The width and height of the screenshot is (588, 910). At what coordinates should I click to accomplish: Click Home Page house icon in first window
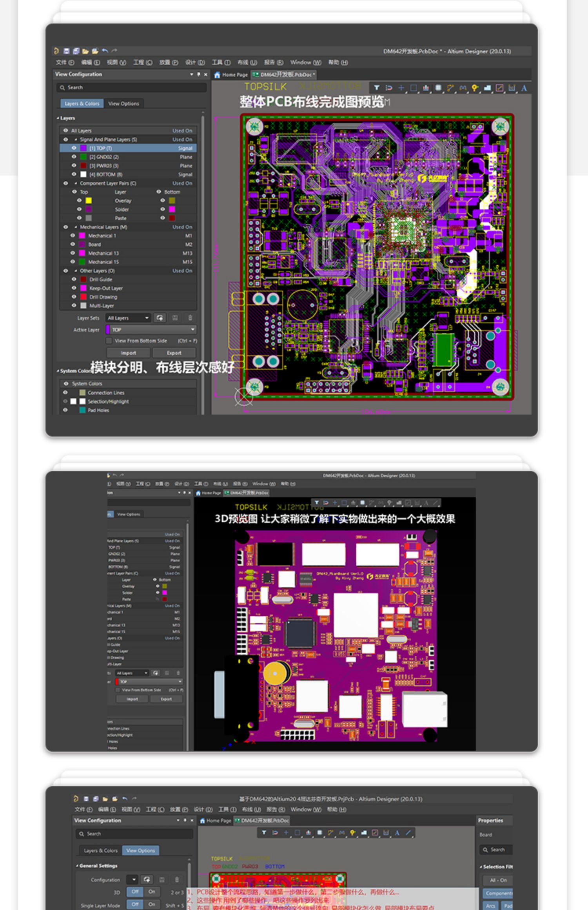[x=218, y=74]
